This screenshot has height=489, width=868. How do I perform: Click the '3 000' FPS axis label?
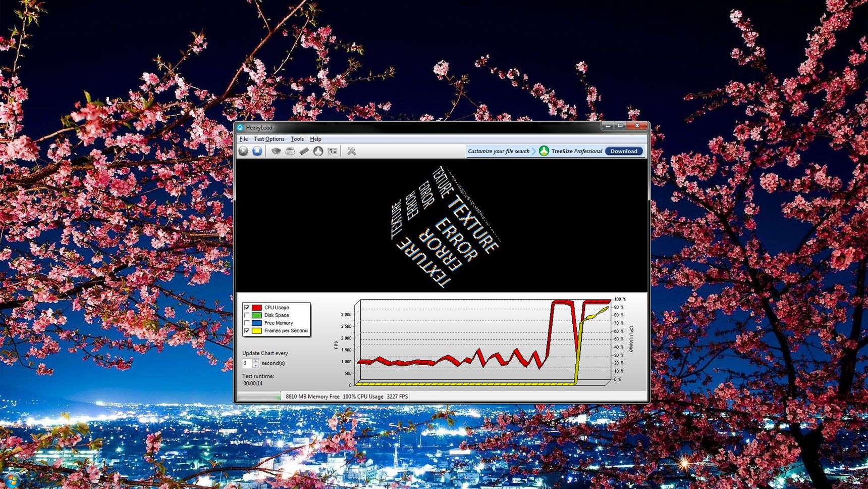tap(346, 315)
